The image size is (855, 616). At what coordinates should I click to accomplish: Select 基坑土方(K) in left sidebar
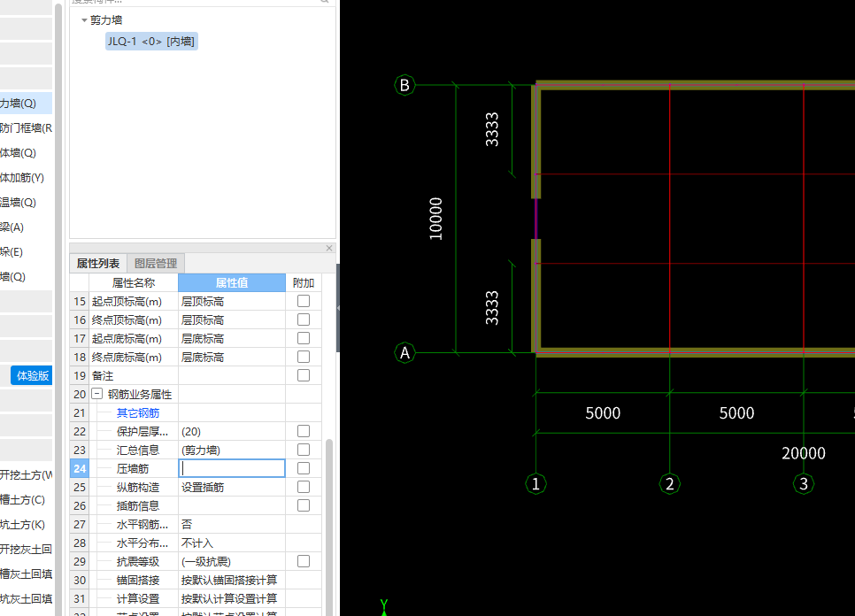26,525
